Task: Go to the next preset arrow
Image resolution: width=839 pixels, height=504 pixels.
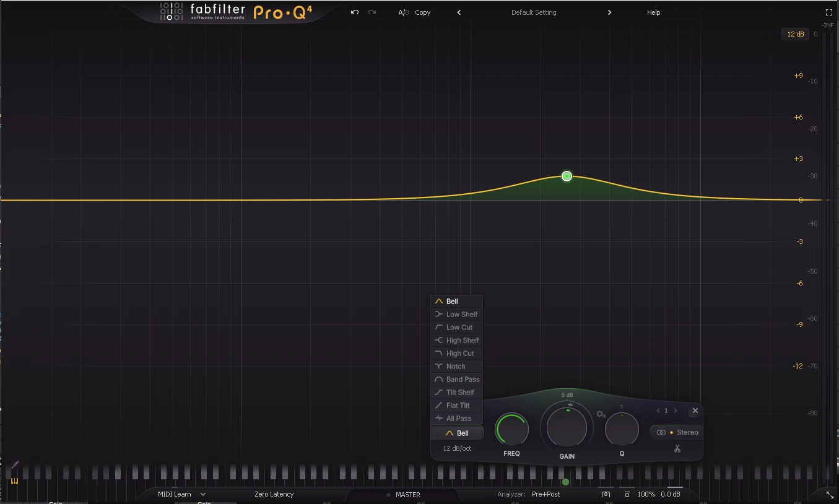Action: click(x=609, y=12)
